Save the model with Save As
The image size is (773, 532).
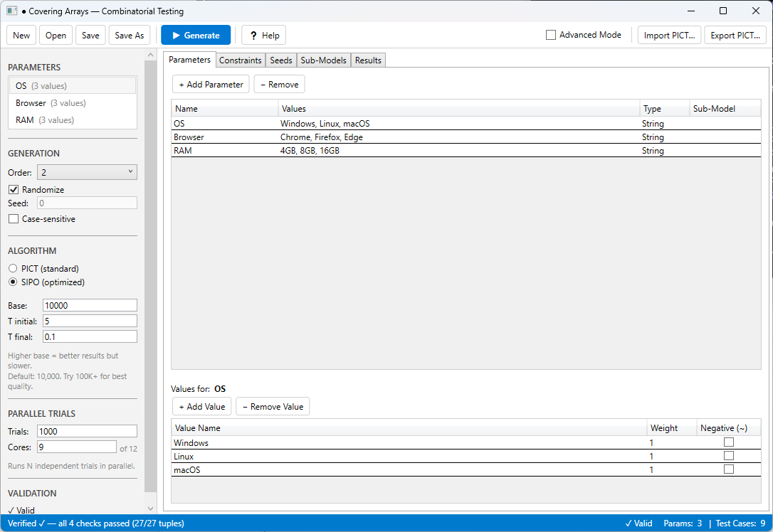(129, 34)
